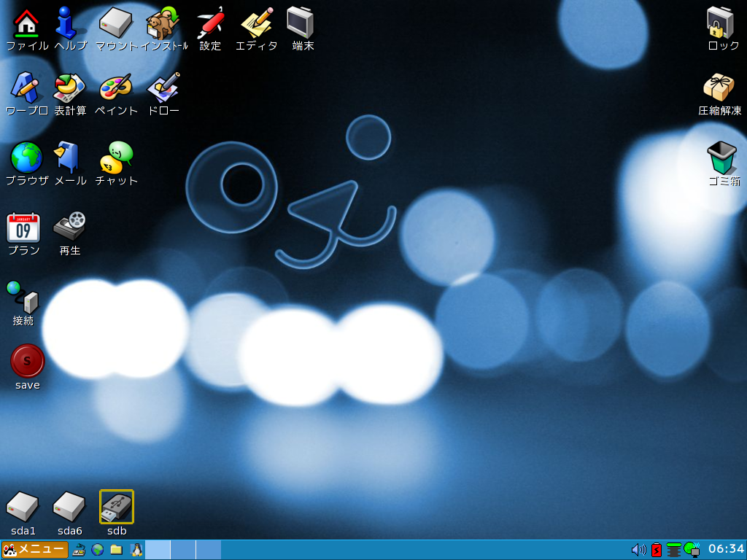Switch to the second virtual desktop
Screen dimensions: 747x560
(x=183, y=550)
